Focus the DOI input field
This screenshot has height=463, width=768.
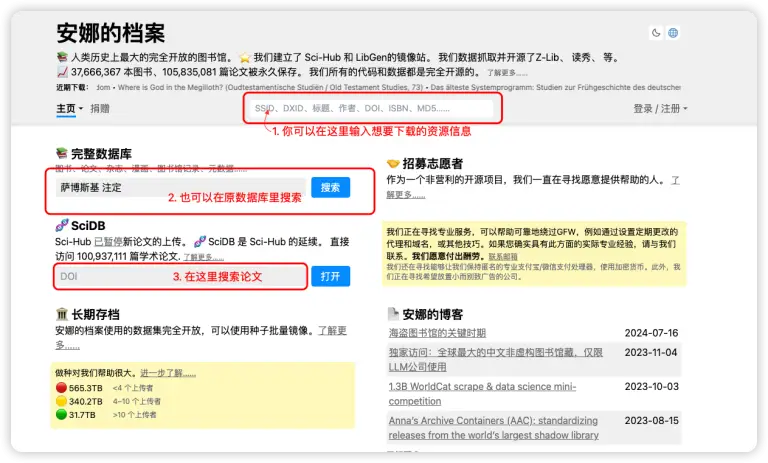(x=180, y=276)
